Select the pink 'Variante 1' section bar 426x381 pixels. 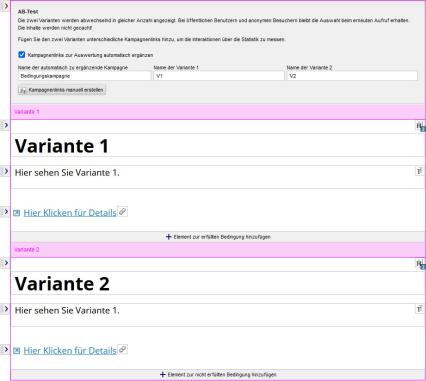click(x=218, y=112)
